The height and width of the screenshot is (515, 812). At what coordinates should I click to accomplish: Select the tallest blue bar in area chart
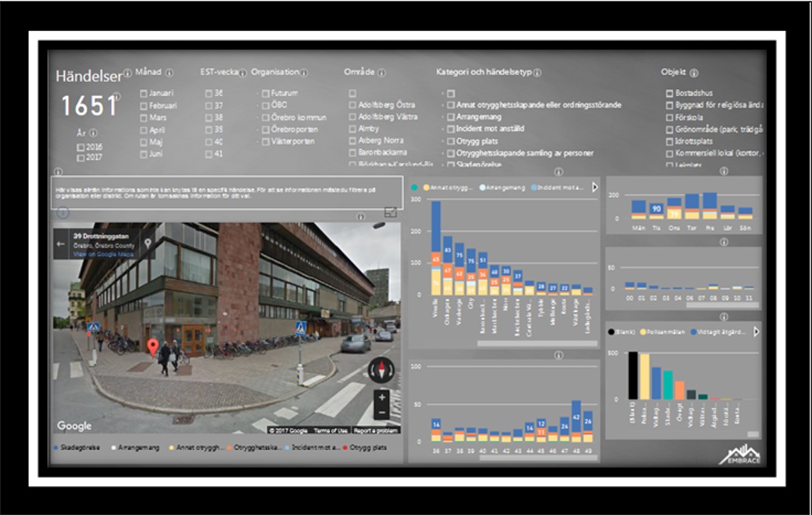point(436,227)
